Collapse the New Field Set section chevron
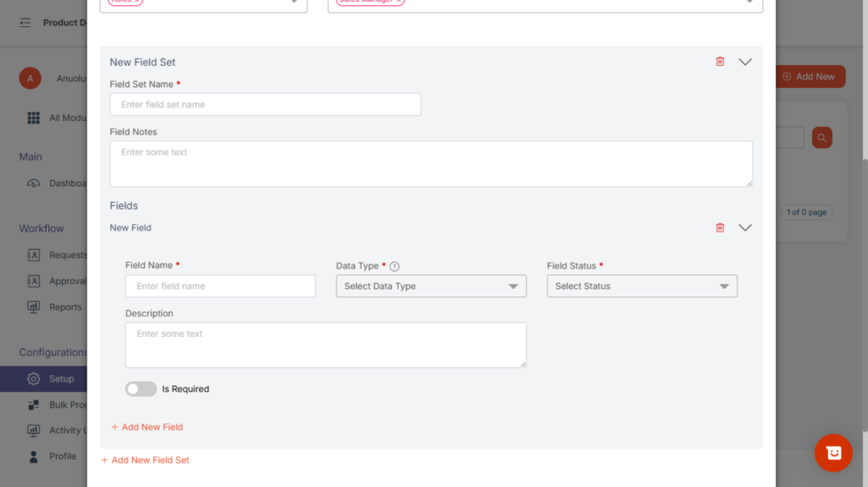 click(745, 62)
